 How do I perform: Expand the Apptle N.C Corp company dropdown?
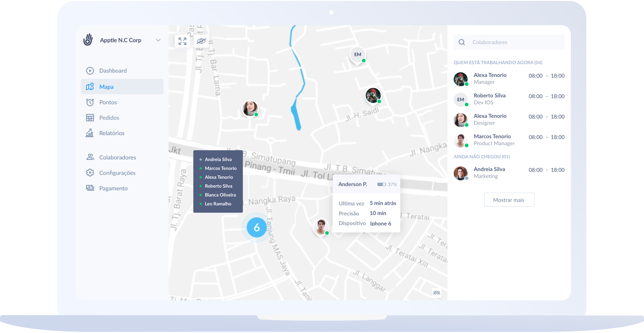158,40
